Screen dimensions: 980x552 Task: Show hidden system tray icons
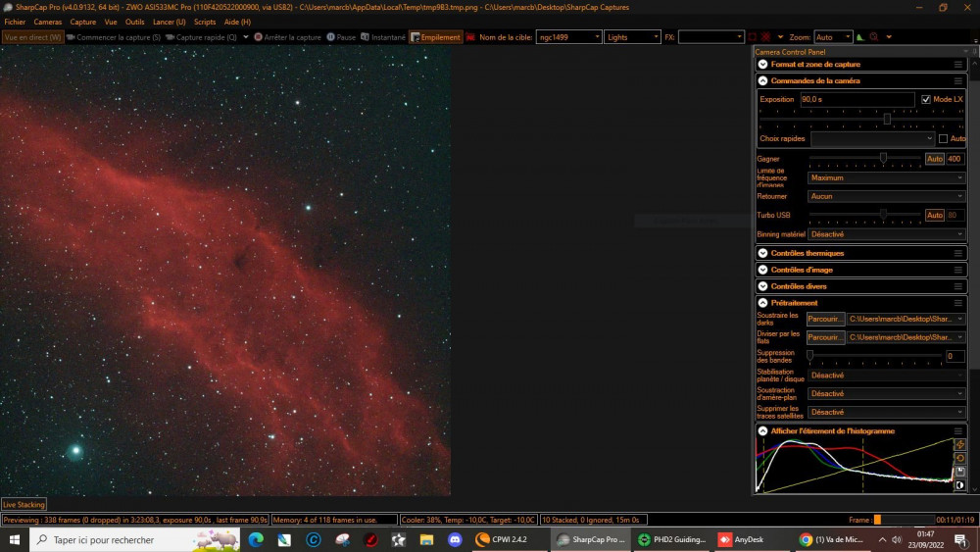coord(882,539)
